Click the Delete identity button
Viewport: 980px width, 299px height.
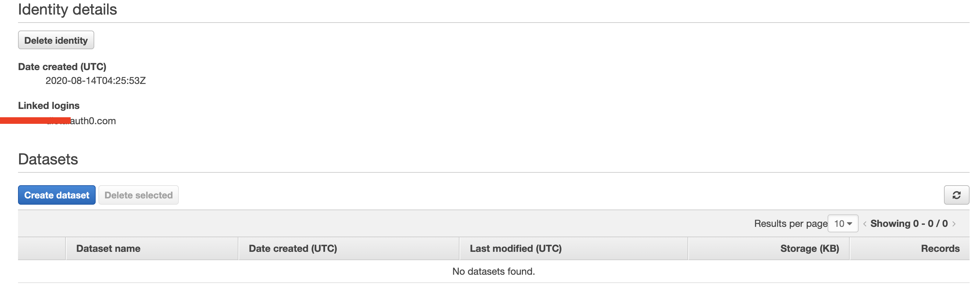[x=55, y=40]
